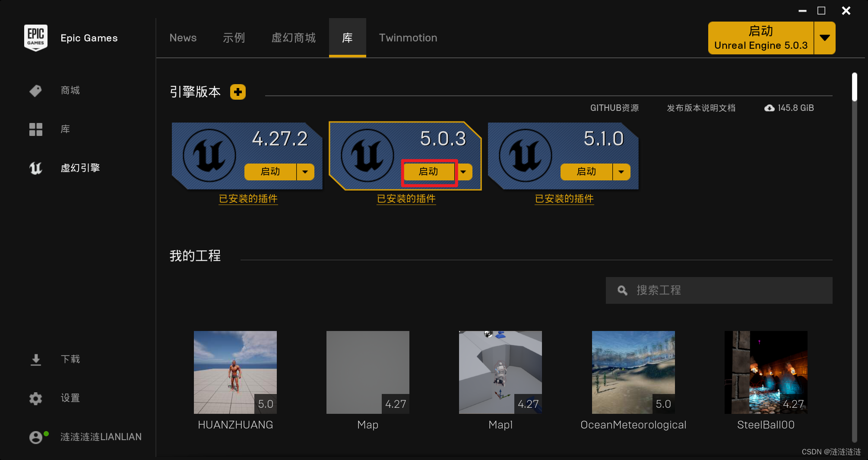Open installed plugins link under 4.27.2
This screenshot has width=868, height=460.
pos(248,199)
